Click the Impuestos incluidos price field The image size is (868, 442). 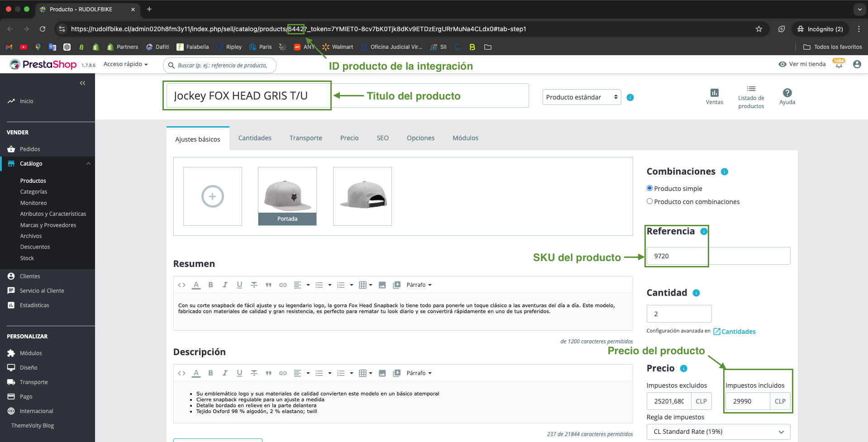pos(748,401)
